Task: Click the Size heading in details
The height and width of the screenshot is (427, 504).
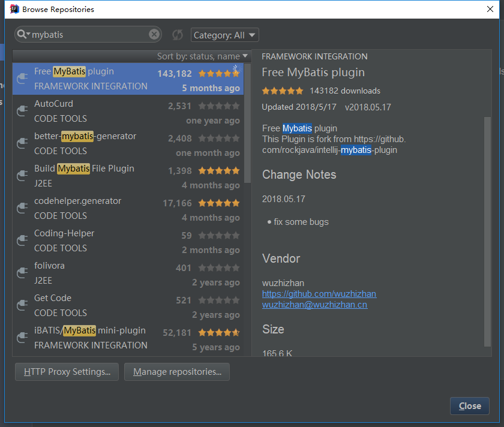Action: click(273, 329)
